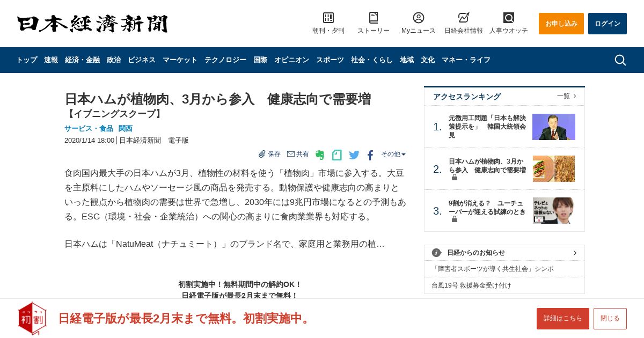Open the 関西 category link

(x=126, y=129)
